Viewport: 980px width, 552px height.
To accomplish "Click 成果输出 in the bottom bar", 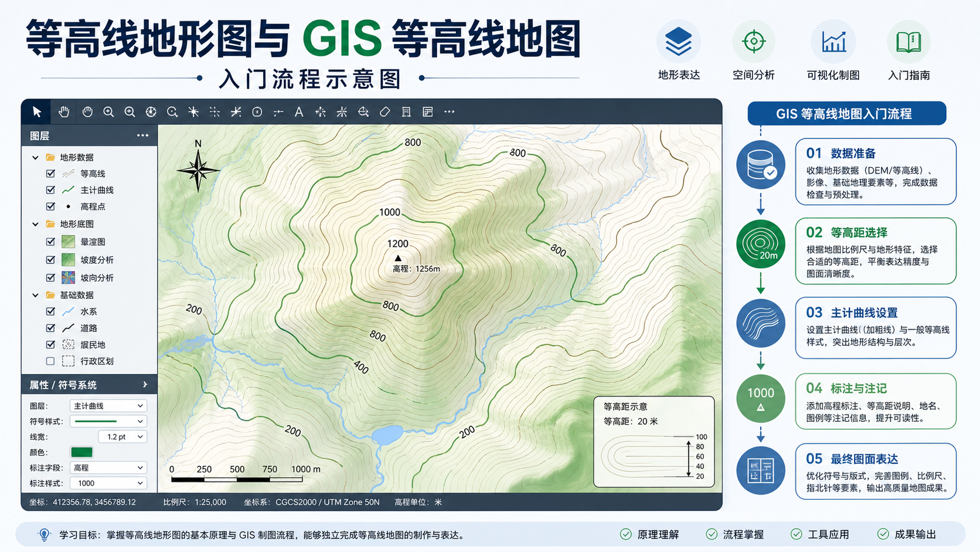I will point(907,534).
